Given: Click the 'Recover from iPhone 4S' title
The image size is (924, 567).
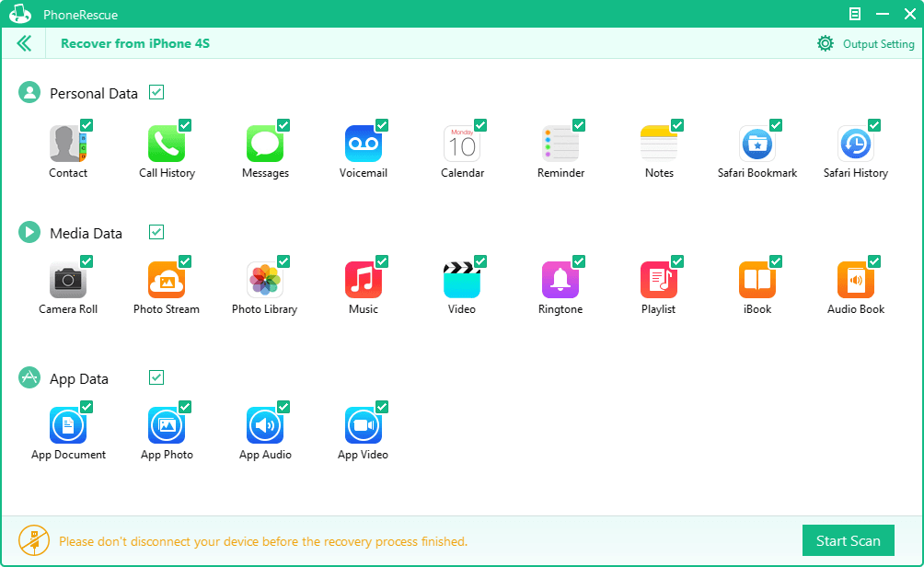Looking at the screenshot, I should 135,43.
